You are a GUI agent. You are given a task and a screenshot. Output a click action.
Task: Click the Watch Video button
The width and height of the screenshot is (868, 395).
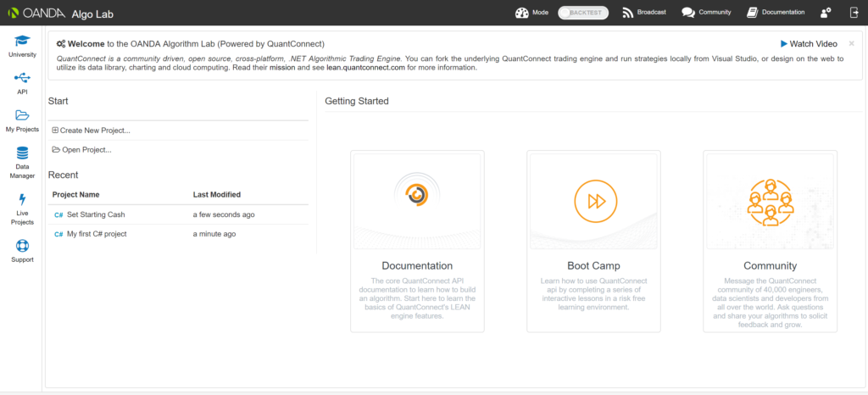pos(809,43)
